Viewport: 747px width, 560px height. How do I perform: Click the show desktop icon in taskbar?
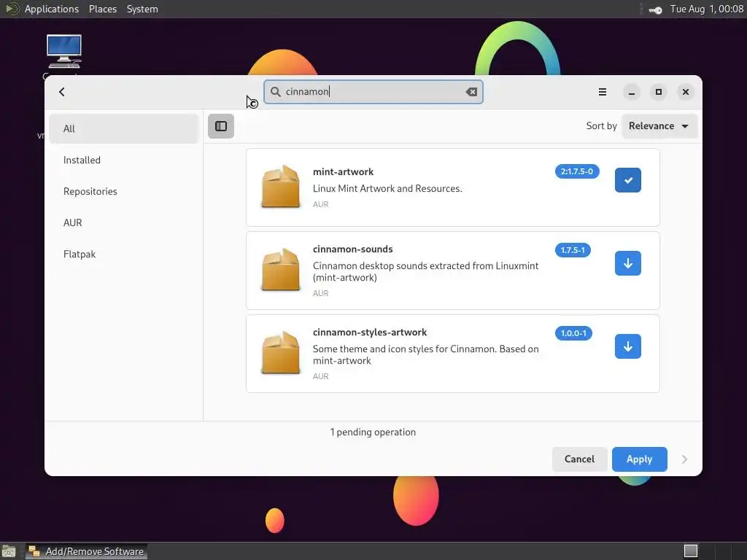click(x=9, y=551)
